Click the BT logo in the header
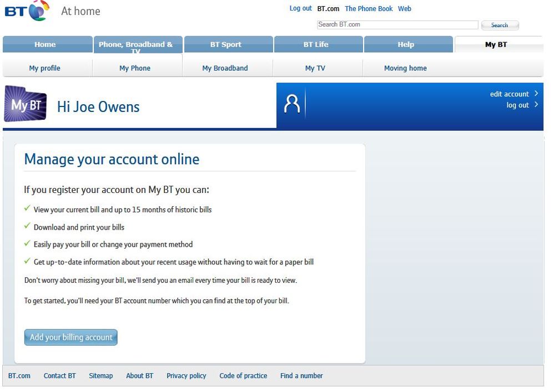The width and height of the screenshot is (554, 392). pyautogui.click(x=27, y=11)
